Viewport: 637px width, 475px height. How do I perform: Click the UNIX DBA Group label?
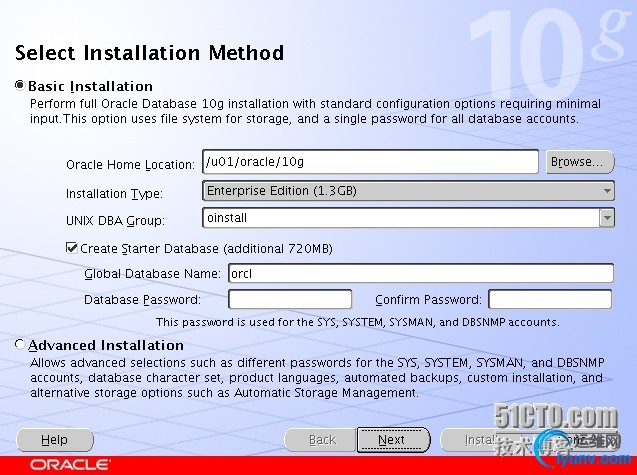(x=115, y=221)
